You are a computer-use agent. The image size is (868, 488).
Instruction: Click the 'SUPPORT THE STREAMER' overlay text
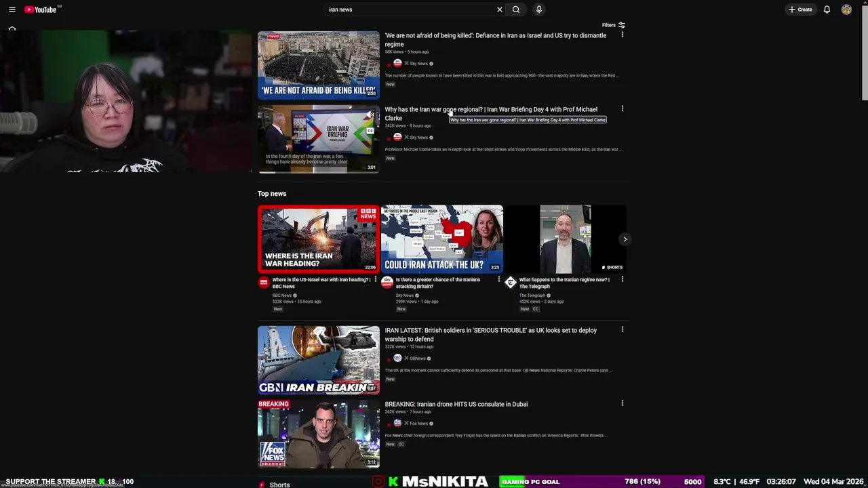click(51, 482)
